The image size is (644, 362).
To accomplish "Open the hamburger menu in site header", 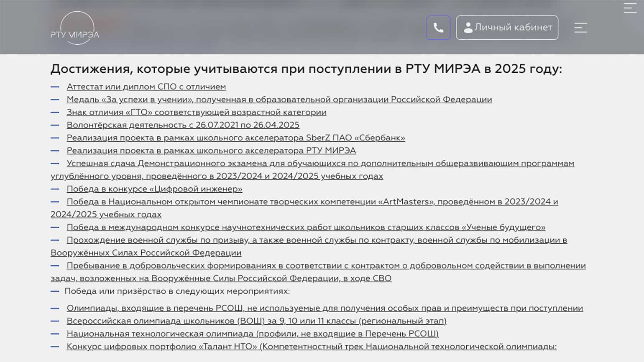I will tap(580, 28).
